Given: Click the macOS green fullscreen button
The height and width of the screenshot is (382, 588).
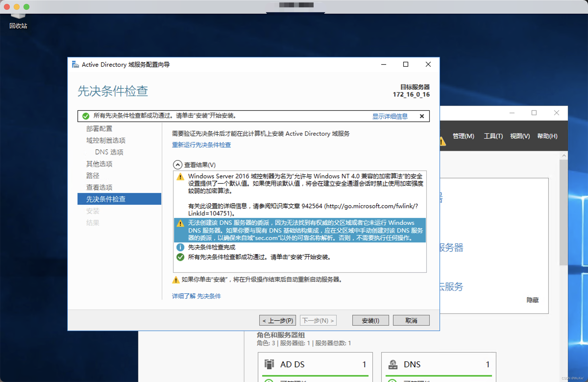Looking at the screenshot, I should (26, 7).
